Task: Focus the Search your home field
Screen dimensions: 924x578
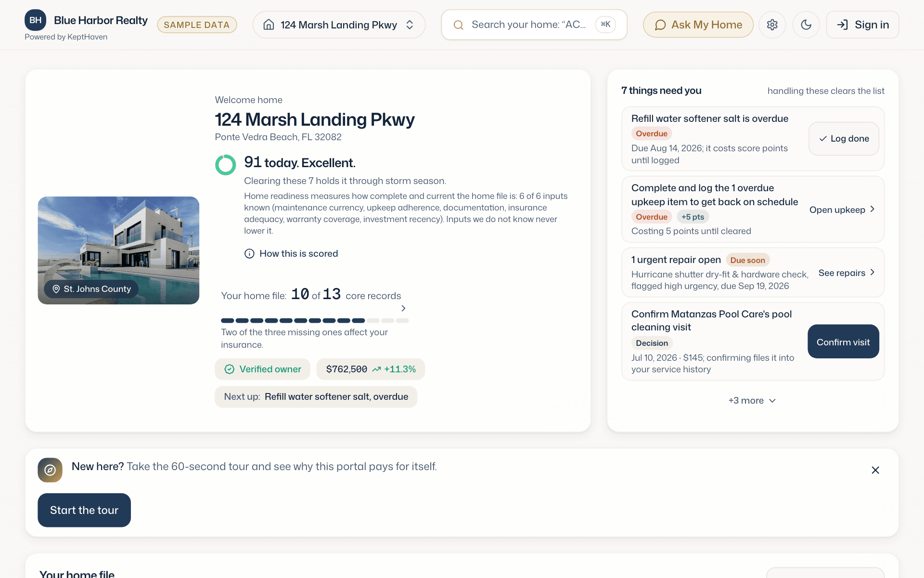Action: point(534,25)
